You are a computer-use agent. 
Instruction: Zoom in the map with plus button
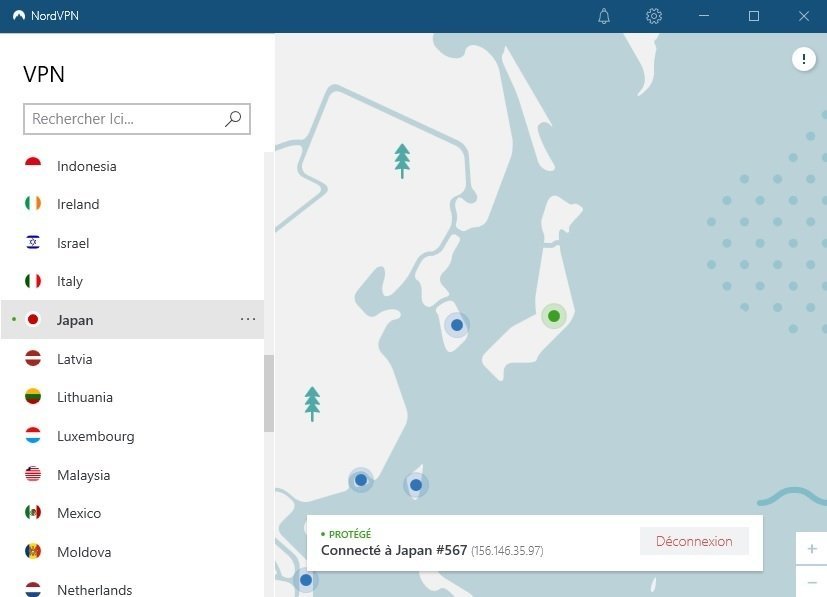pos(812,548)
